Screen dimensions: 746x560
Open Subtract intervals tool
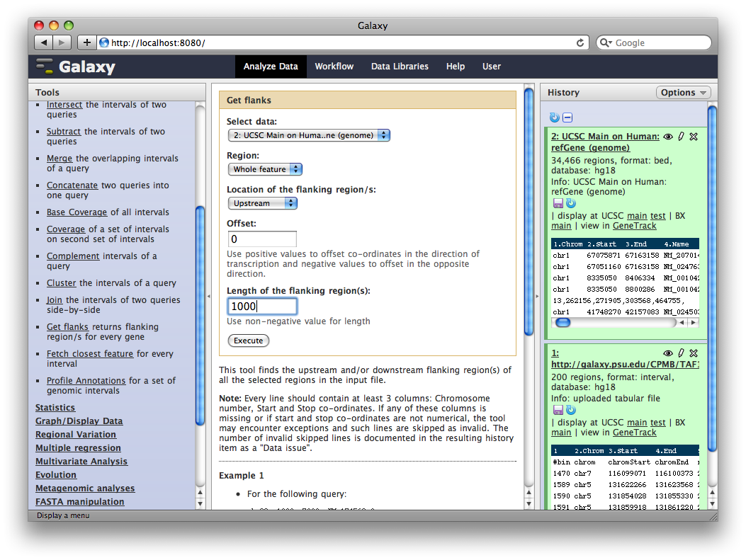[63, 132]
